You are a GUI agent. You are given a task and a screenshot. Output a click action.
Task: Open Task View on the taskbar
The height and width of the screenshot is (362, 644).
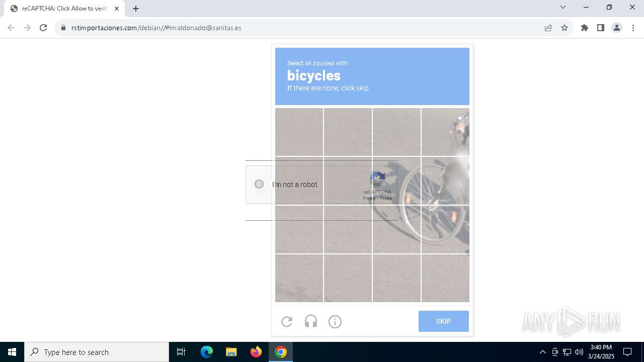[181, 352]
